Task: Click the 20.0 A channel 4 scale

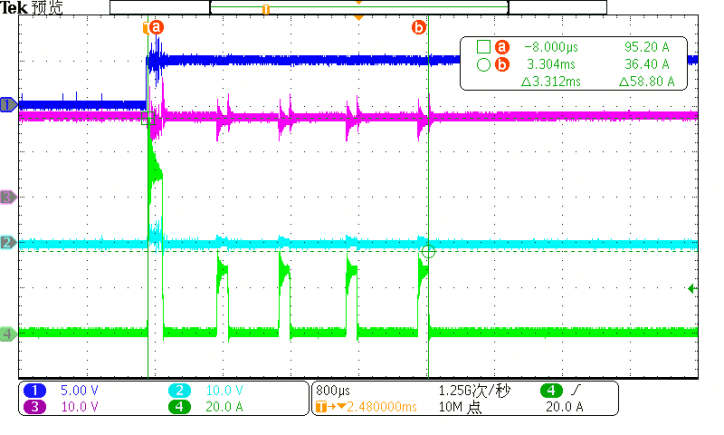Action: pyautogui.click(x=224, y=407)
